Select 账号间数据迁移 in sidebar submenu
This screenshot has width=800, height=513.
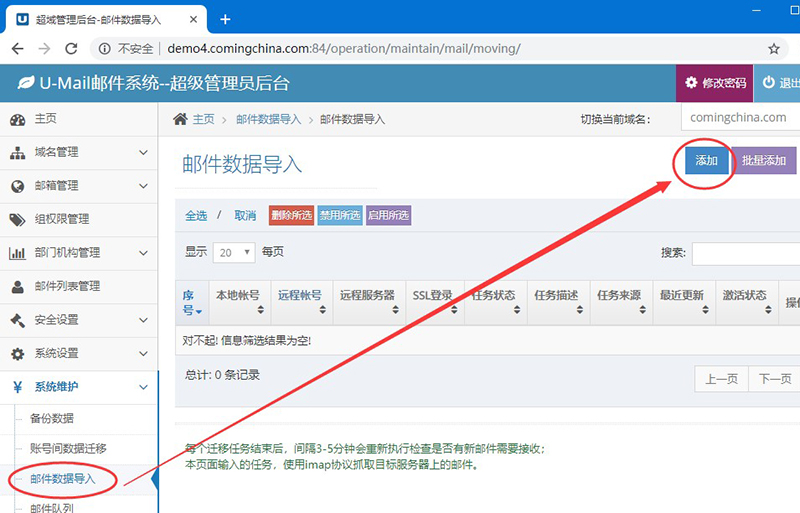pos(68,448)
